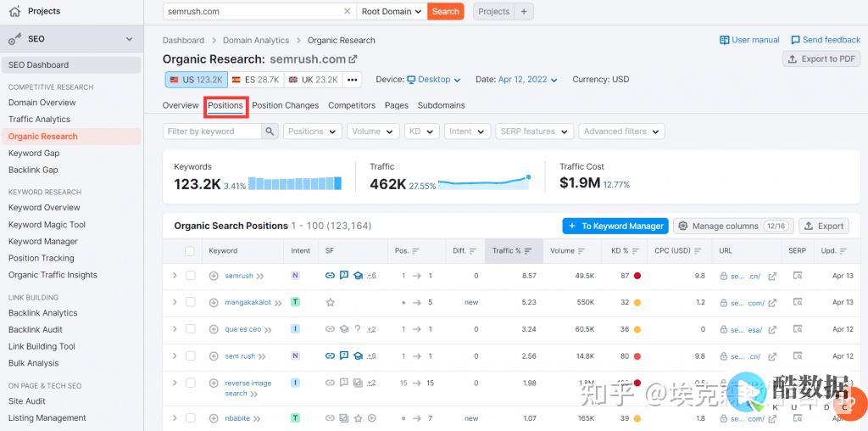Click the Export to PDF button
Screen dimensions: 868x431
(821, 59)
